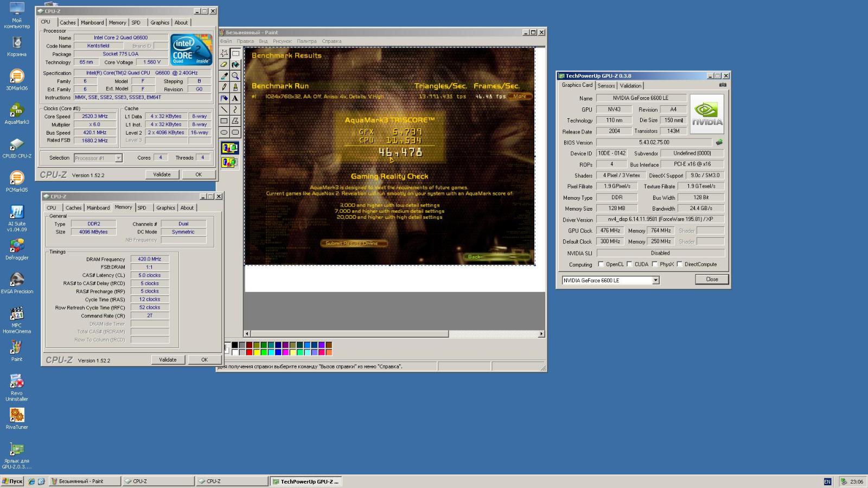Activate the Magnifier tool in Paint
Viewport: 868px width, 488px height.
(235, 76)
